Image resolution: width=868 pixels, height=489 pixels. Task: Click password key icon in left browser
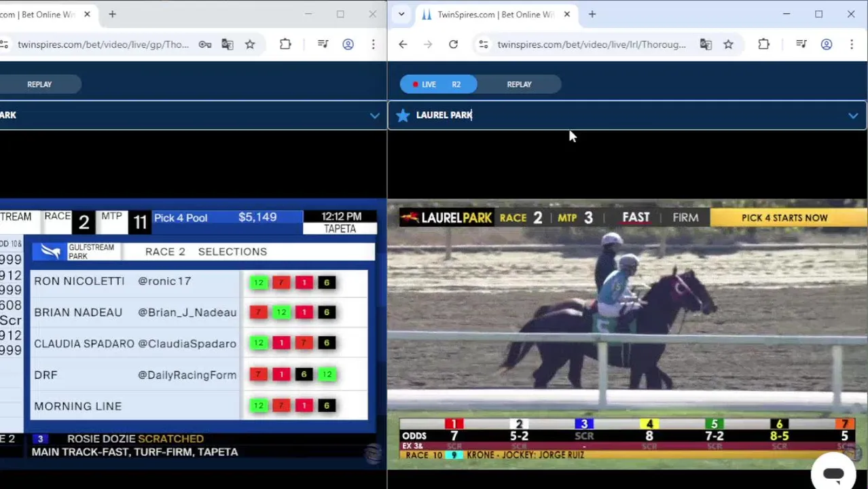click(x=205, y=44)
